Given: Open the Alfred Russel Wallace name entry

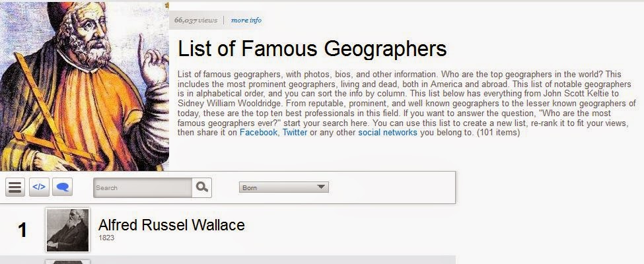Looking at the screenshot, I should click(x=171, y=225).
